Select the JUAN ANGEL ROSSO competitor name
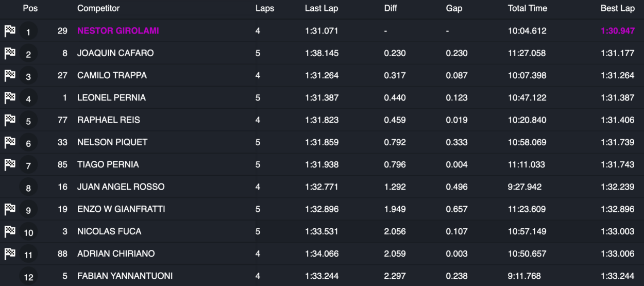The height and width of the screenshot is (286, 644). 121,187
